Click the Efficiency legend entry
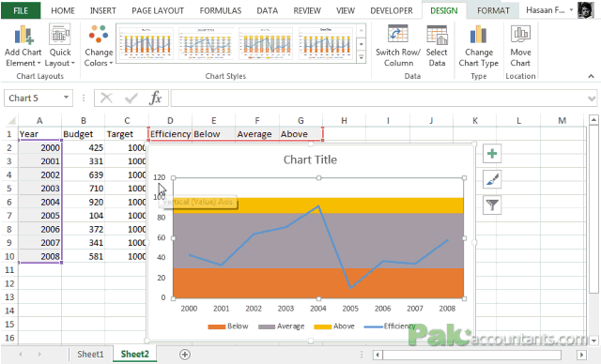 [390, 326]
